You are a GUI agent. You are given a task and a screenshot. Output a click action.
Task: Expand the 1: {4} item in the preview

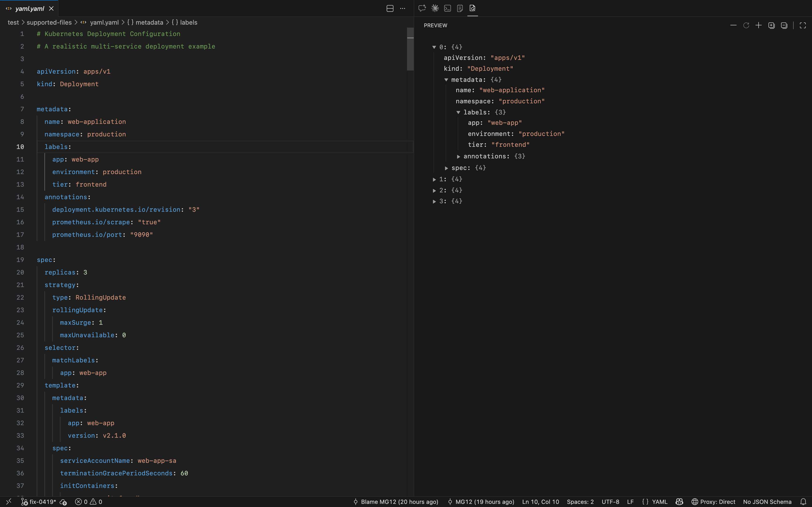(x=434, y=179)
